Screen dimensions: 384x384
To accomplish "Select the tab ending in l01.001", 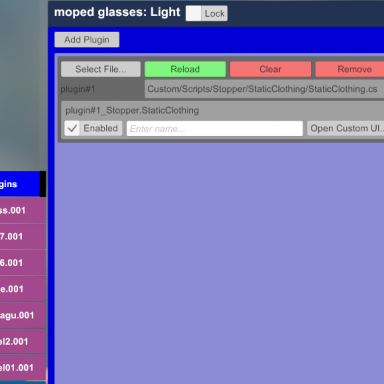I will (x=23, y=368).
